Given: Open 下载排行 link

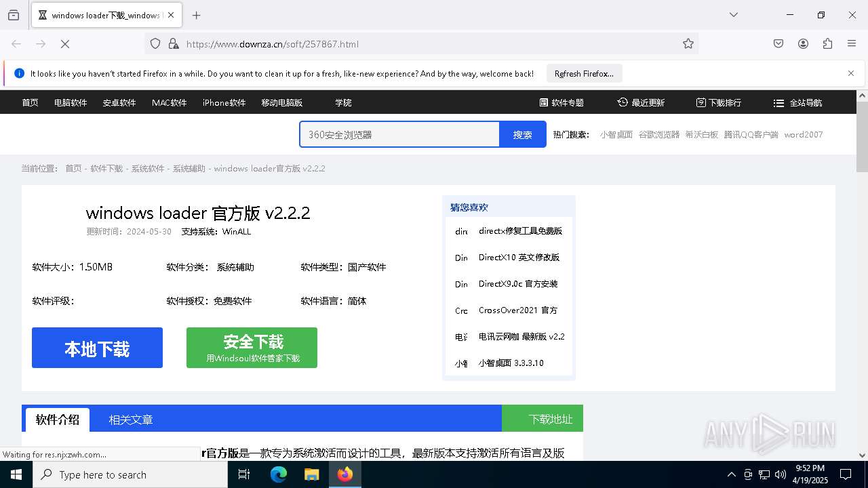Looking at the screenshot, I should [719, 103].
